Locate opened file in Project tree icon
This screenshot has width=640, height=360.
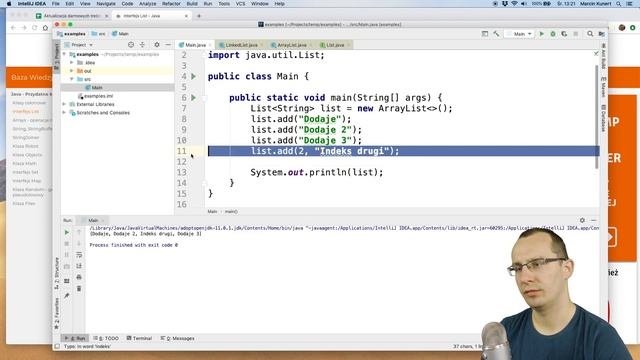(131, 45)
